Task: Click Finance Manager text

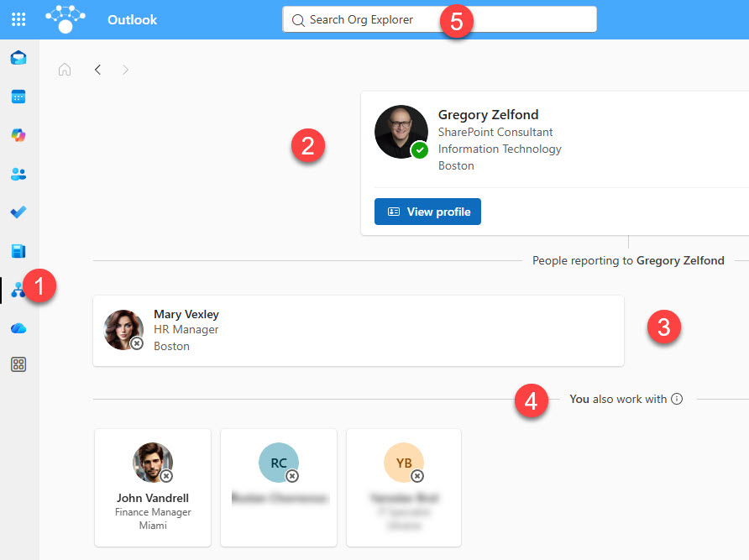Action: tap(153, 512)
